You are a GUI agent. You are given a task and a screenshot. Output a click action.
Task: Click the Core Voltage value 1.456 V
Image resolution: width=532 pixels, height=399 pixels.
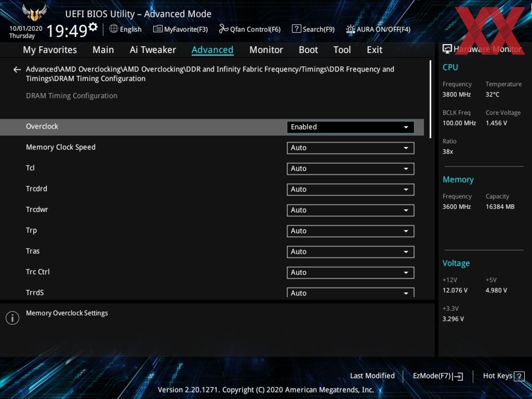496,123
